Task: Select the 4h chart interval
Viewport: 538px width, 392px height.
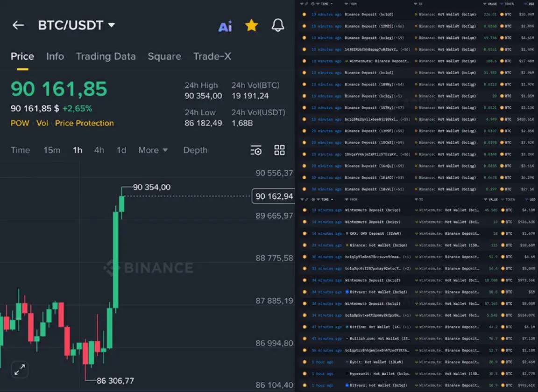Action: coord(99,150)
